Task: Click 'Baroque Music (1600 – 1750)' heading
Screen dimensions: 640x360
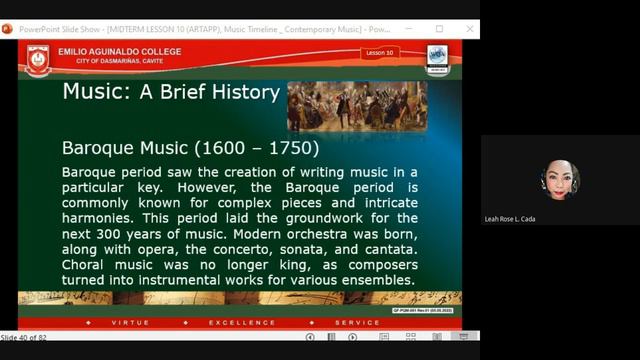Action: tap(191, 148)
